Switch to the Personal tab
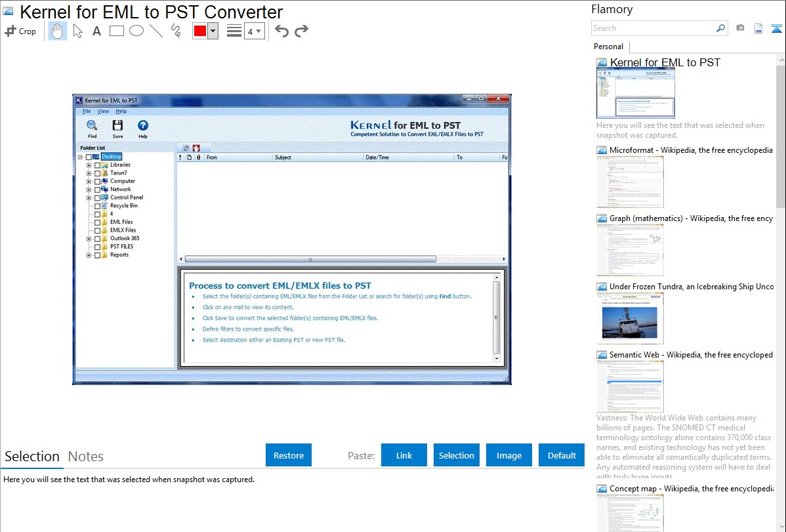786x532 pixels. pos(609,46)
